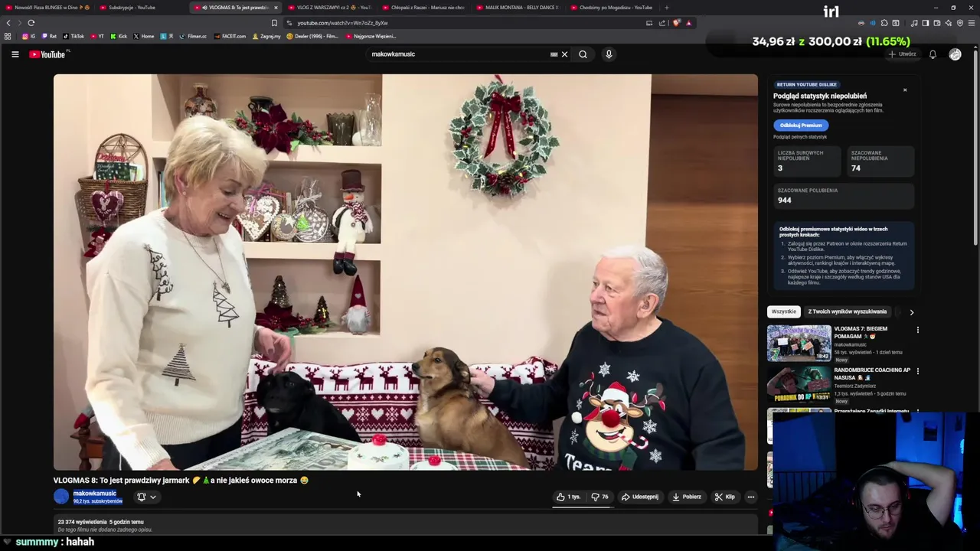Click the magnifier search button
980x551 pixels.
pos(583,54)
